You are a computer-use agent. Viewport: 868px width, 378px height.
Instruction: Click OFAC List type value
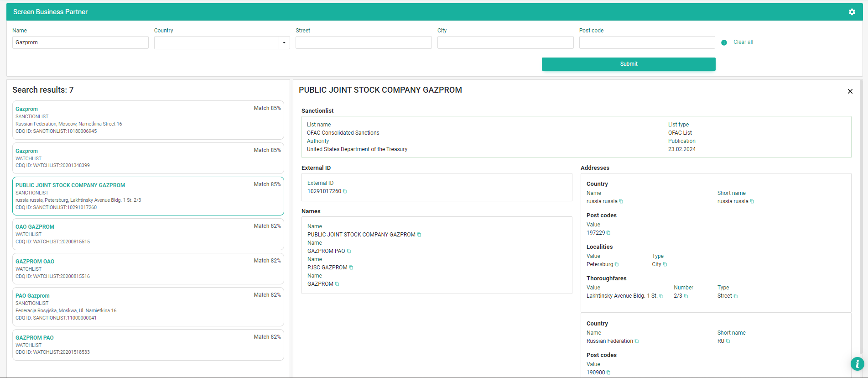point(680,133)
